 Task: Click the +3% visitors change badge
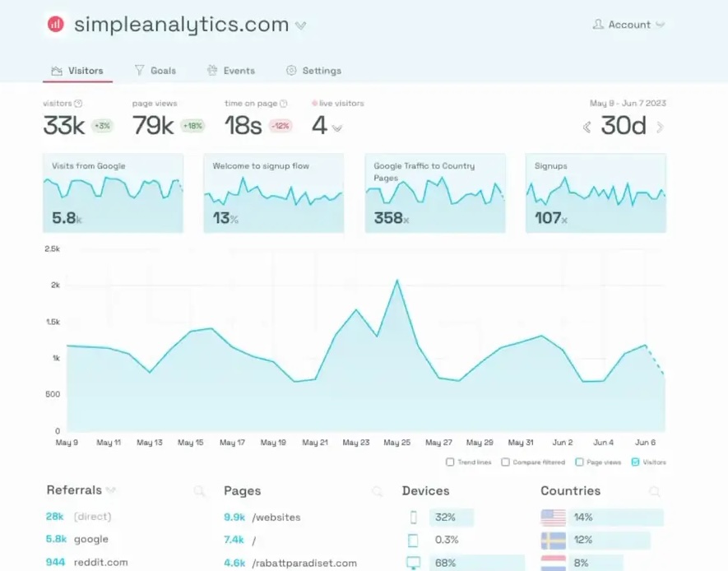coord(102,126)
